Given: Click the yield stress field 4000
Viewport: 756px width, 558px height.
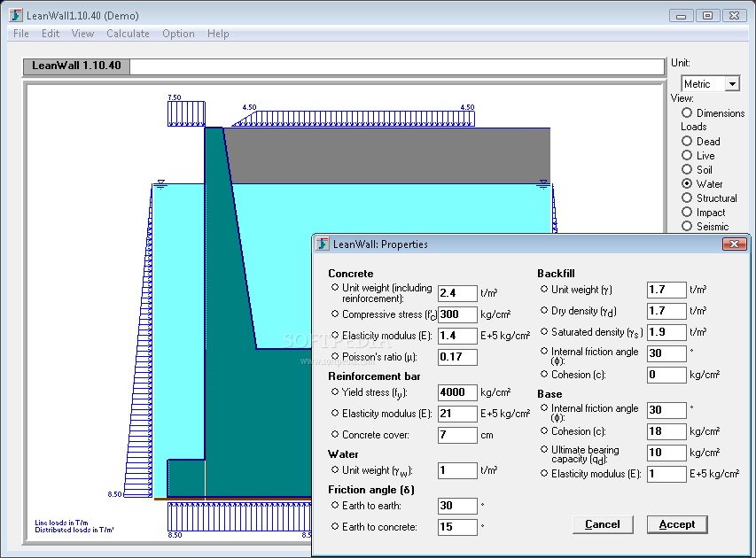Looking at the screenshot, I should [x=457, y=392].
